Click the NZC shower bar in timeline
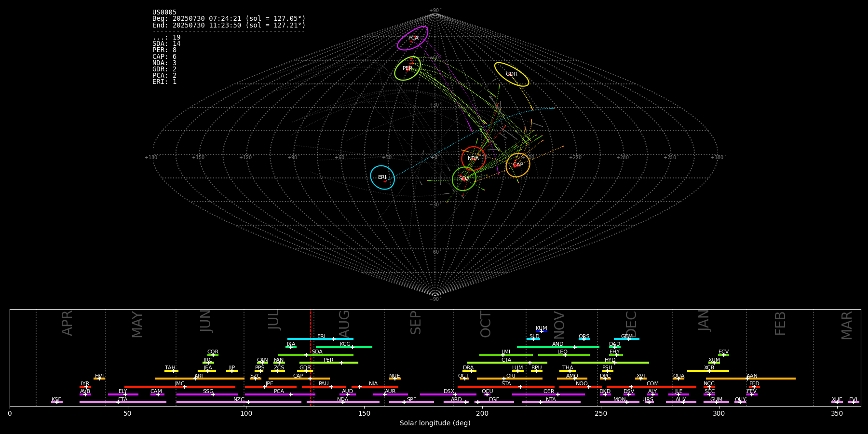 (x=239, y=402)
